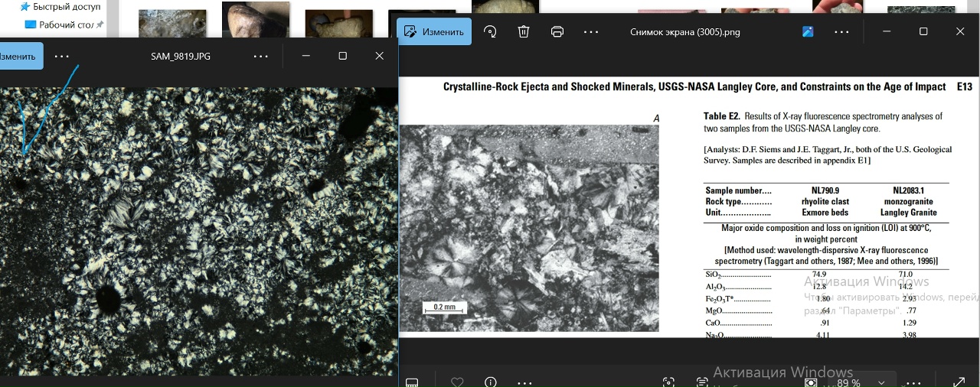980x387 pixels.
Task: Click the text recognition icon in the bottom bar
Action: click(x=702, y=382)
